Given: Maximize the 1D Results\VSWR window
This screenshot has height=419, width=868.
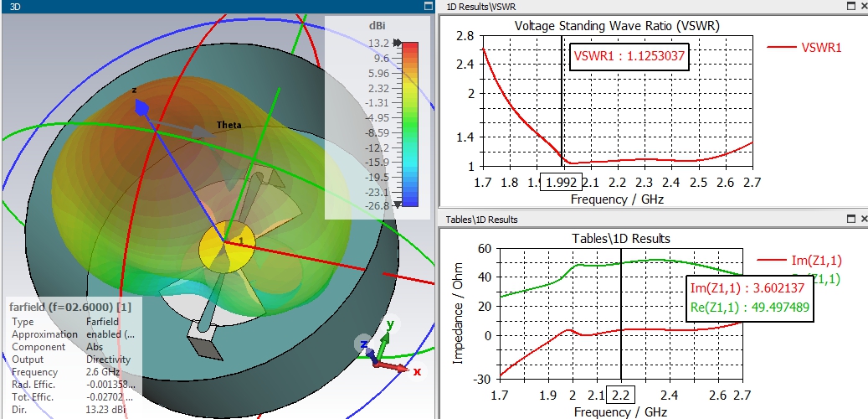Looking at the screenshot, I should (851, 6).
